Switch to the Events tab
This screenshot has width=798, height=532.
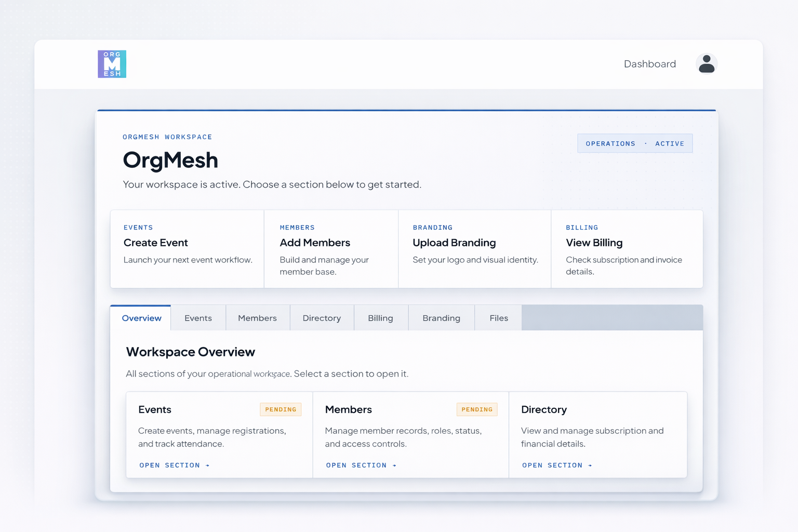[198, 317]
